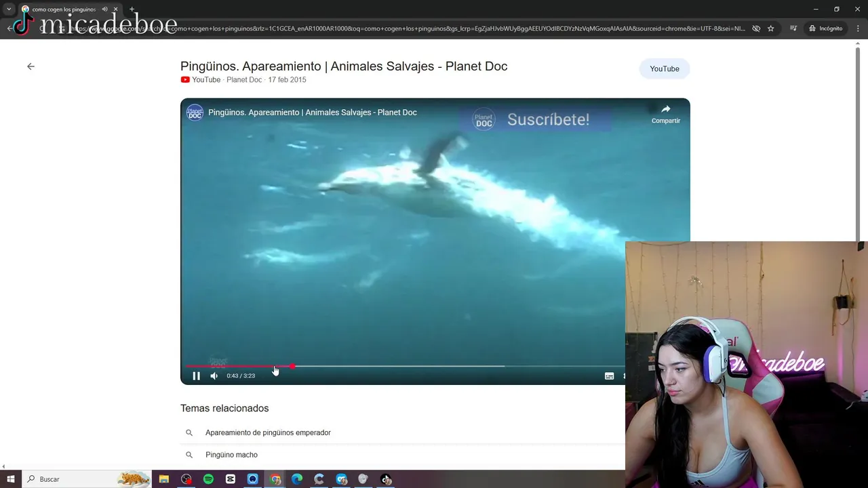Click the 'Temas relacionados' heading
868x488 pixels.
click(224, 408)
